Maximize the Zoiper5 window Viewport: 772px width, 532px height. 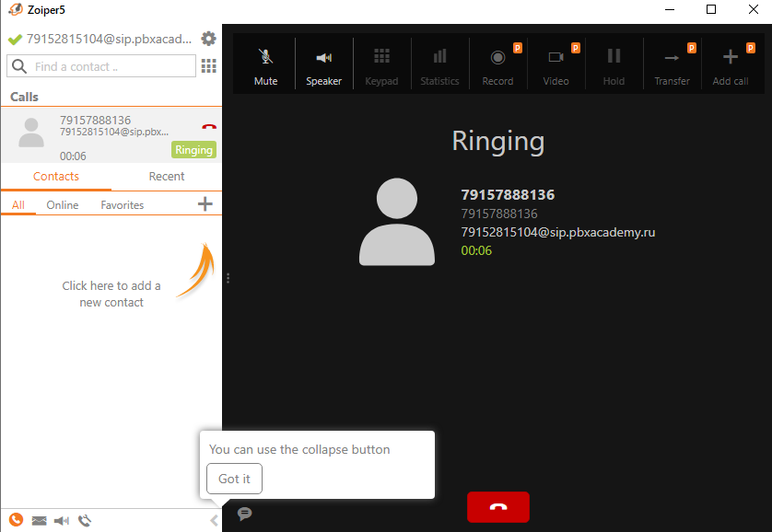pos(711,9)
